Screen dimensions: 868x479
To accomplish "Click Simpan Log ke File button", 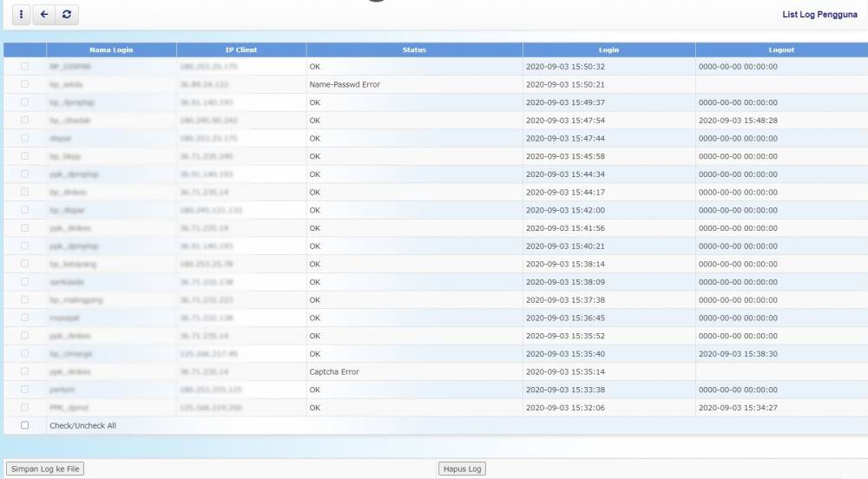I will tap(45, 469).
